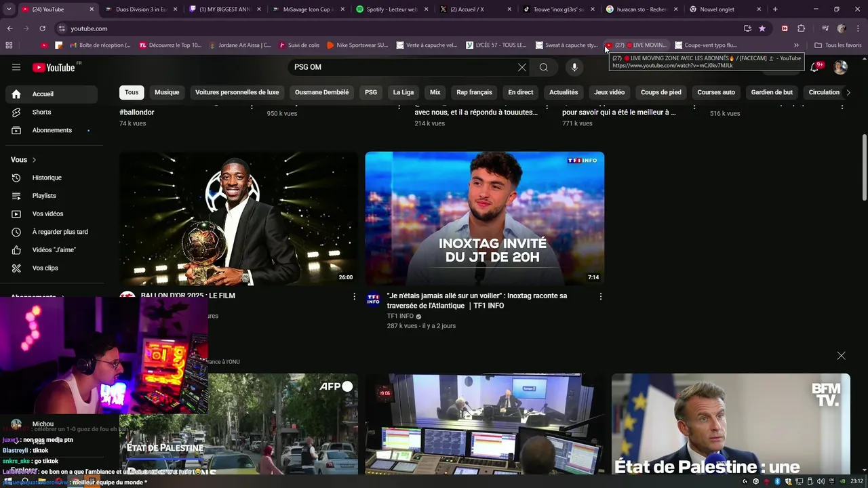Switch to the Duos Division 3 tab
Screen dimensions: 868x488
pos(141,9)
